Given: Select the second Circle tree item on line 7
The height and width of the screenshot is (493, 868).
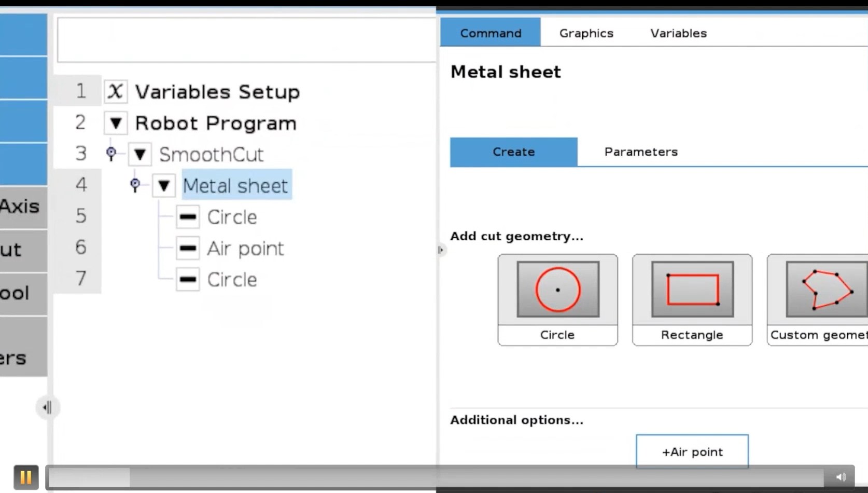Looking at the screenshot, I should pyautogui.click(x=232, y=280).
